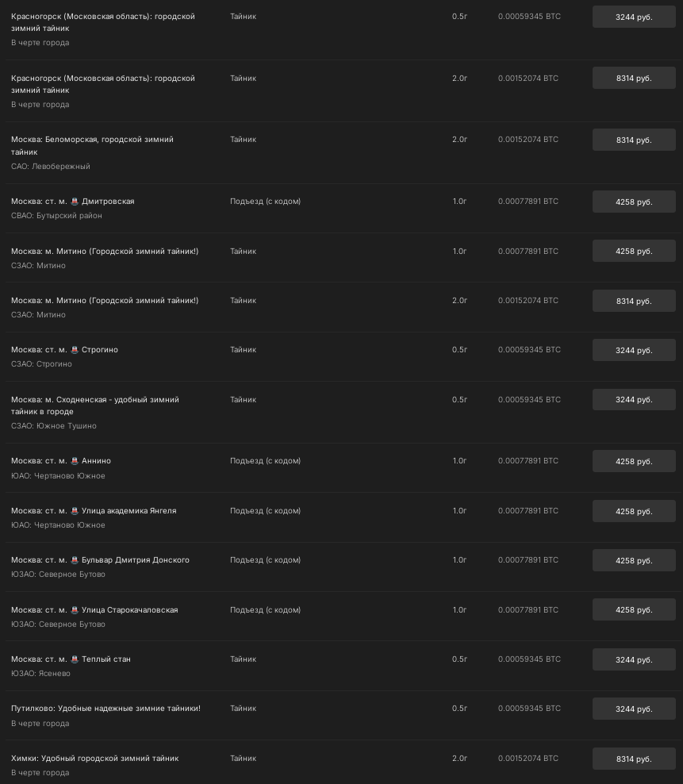Image resolution: width=683 pixels, height=784 pixels.
Task: Click the 8314 руб. button for Красногорск 2.0г
Action: pos(633,79)
